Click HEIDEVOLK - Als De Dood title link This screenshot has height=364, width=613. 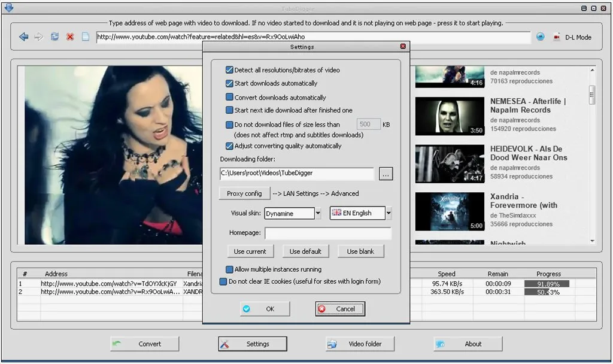(529, 153)
